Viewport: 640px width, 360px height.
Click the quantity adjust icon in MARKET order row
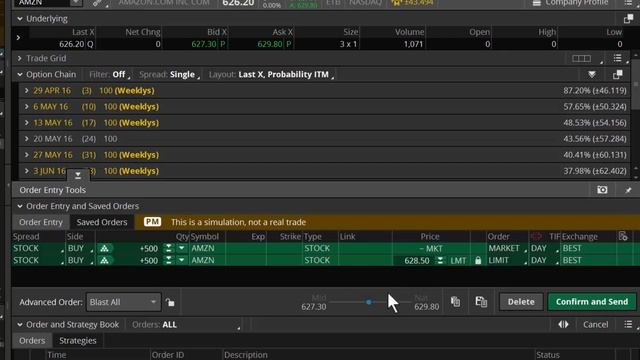[169, 248]
